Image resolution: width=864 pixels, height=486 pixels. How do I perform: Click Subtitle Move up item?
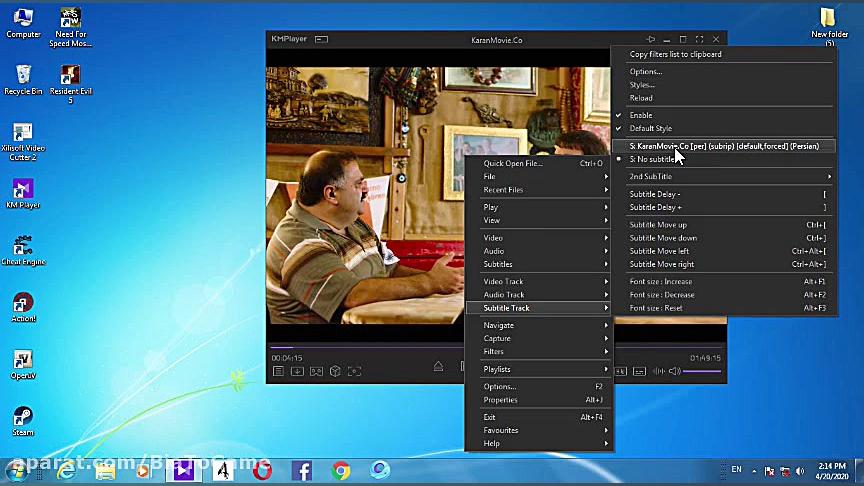tap(723, 225)
